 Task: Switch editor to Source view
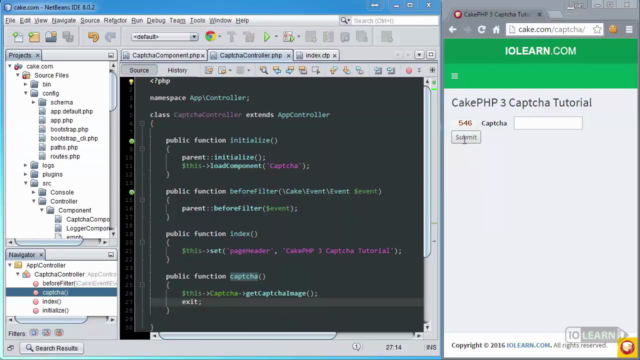(139, 70)
